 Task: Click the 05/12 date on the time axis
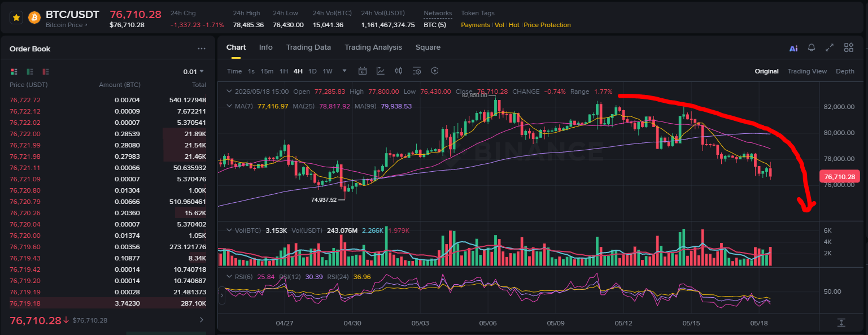(x=623, y=324)
